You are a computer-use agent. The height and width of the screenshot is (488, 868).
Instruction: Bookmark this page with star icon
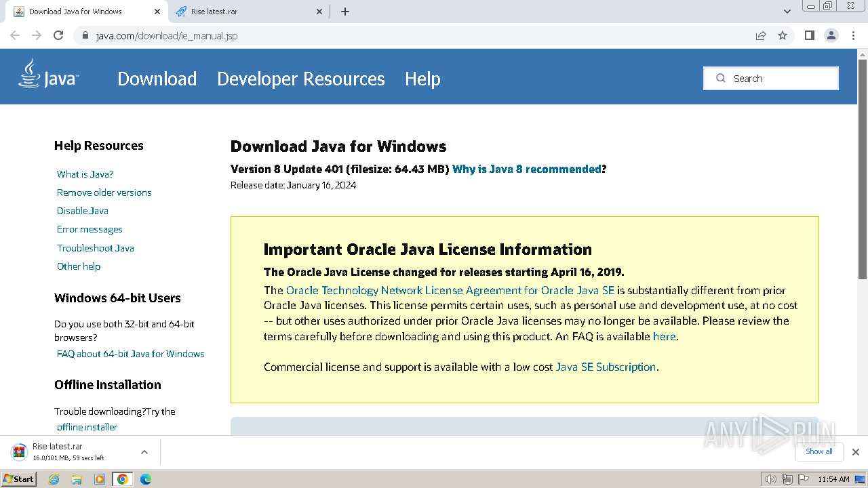[x=783, y=35]
